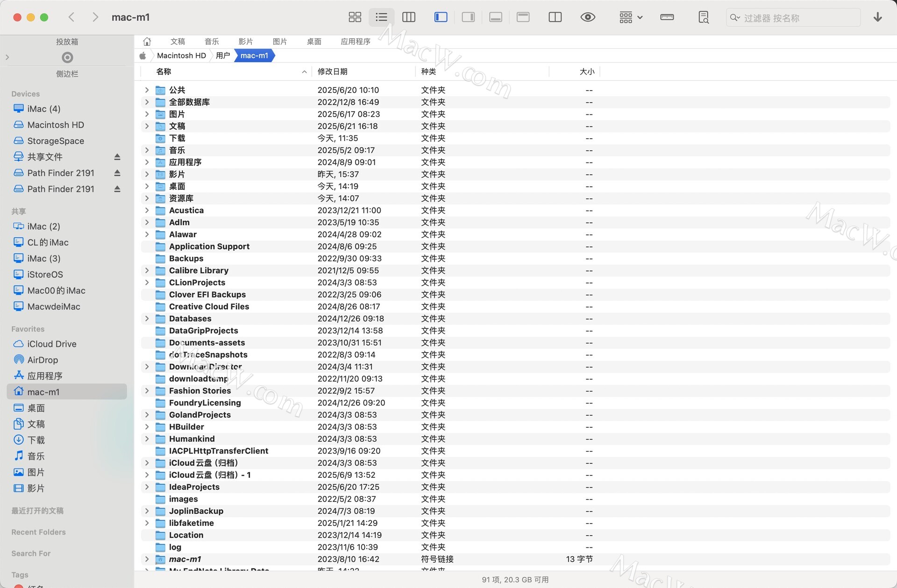Select the 下载 folder row

[x=515, y=138]
